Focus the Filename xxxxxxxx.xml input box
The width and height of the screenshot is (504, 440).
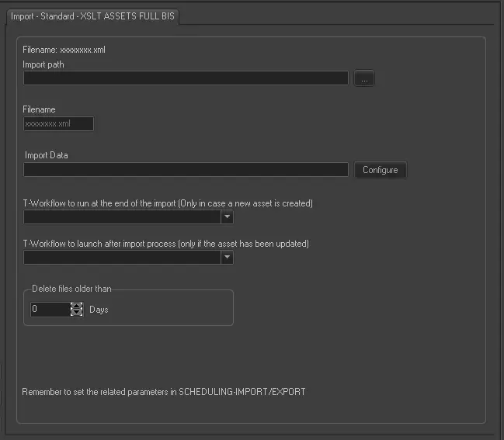tap(58, 124)
